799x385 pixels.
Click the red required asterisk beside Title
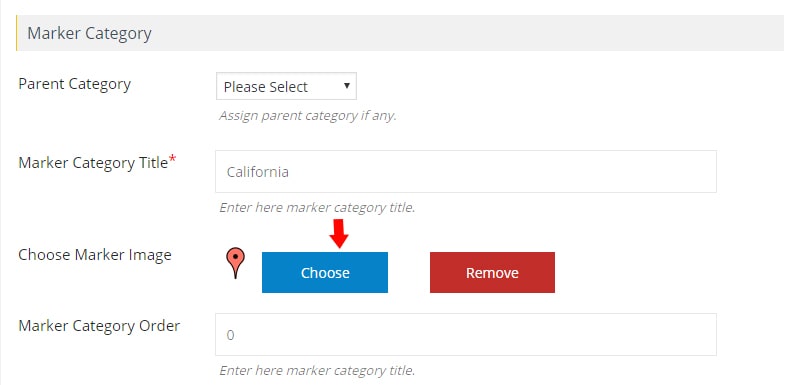[x=173, y=159]
